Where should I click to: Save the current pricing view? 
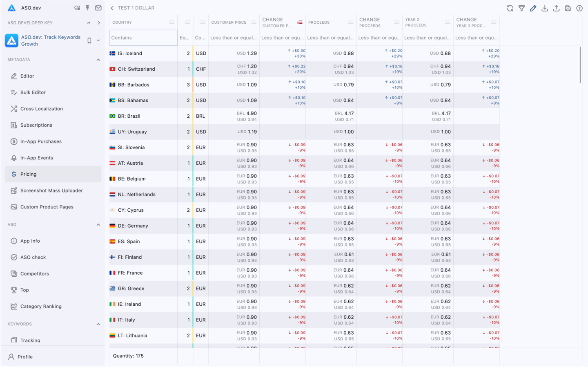coord(568,8)
